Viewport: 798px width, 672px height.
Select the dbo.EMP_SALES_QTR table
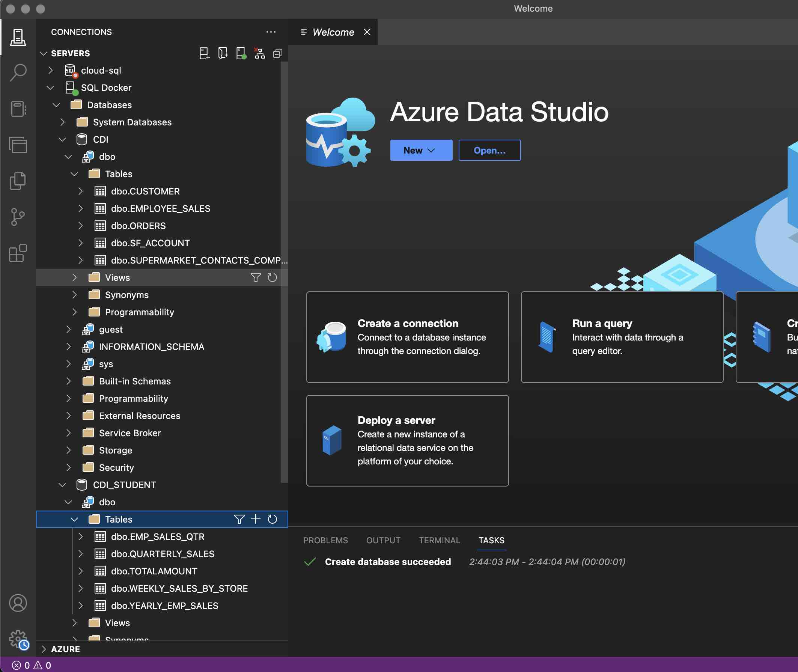coord(158,536)
